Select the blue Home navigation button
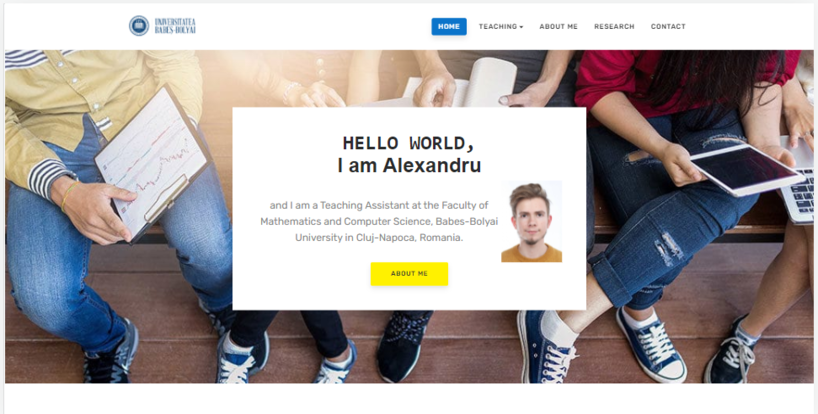Screen dimensions: 818x414 pyautogui.click(x=449, y=27)
